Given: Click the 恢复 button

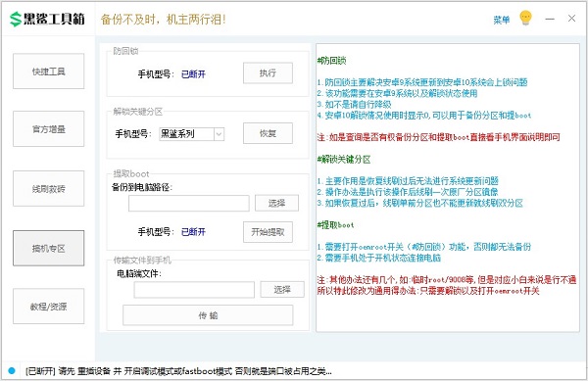Looking at the screenshot, I should (x=268, y=133).
